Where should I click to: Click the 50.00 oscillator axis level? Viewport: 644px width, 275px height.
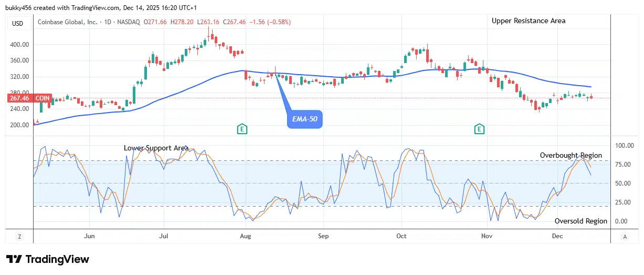625,184
